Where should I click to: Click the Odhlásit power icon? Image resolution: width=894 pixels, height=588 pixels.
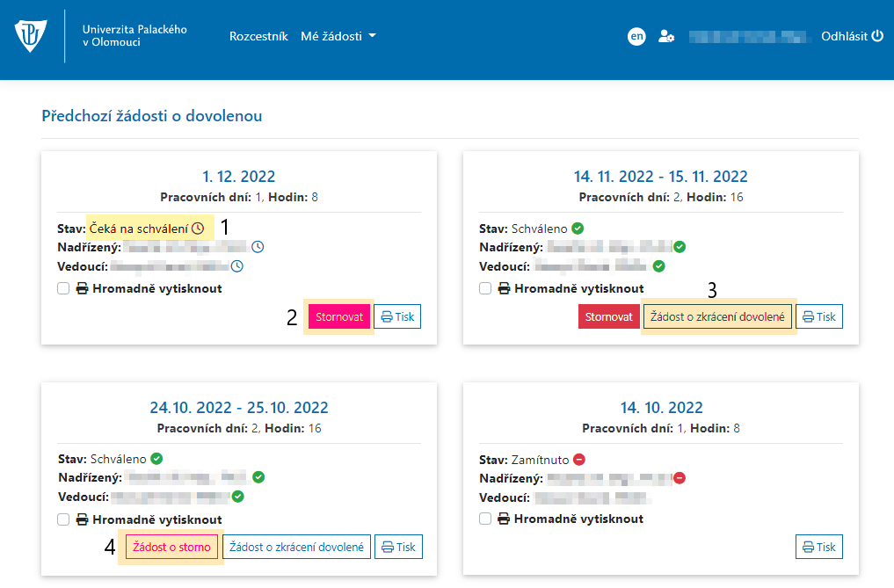click(877, 36)
